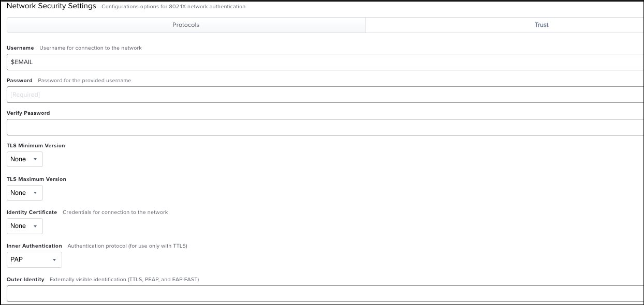Screen dimensions: 644x305
Task: Click the Verify Password input box
Action: [325, 127]
